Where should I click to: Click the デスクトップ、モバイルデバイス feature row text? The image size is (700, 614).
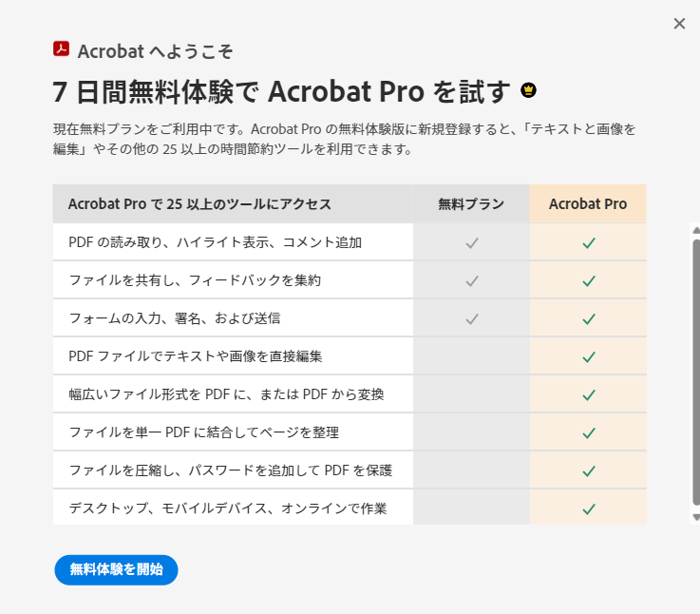[228, 508]
